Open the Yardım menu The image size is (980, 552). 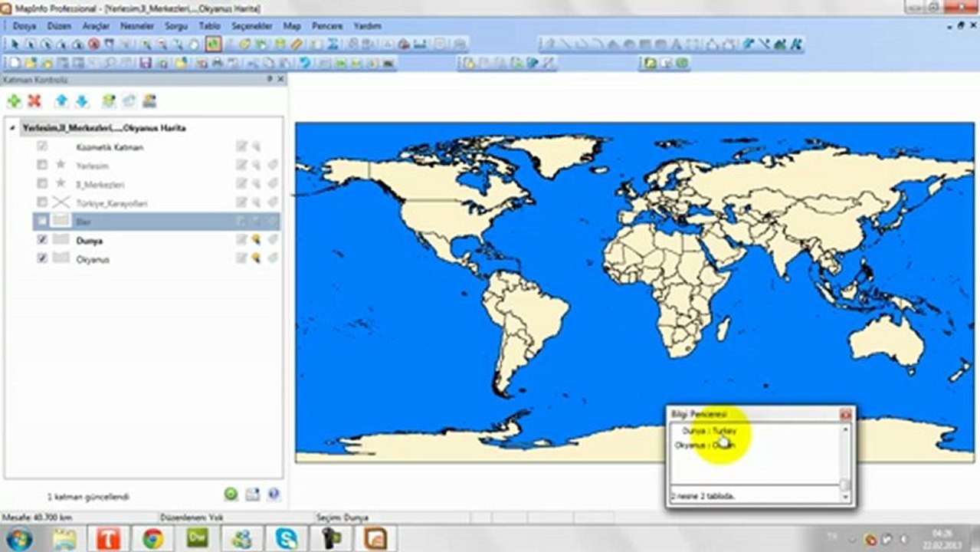(x=367, y=25)
